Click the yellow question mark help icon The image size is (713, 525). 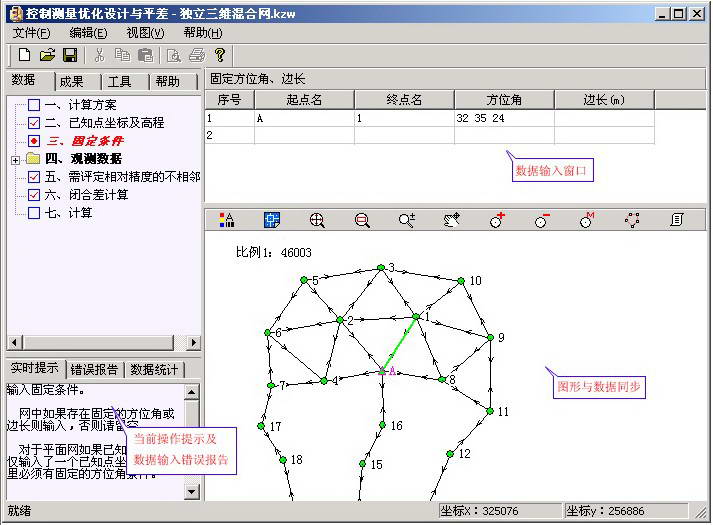coord(220,55)
